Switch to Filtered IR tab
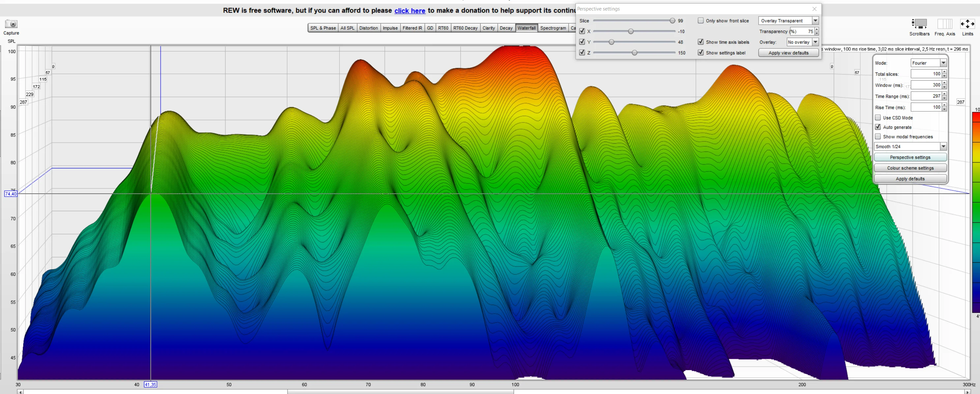980x394 pixels. point(412,28)
